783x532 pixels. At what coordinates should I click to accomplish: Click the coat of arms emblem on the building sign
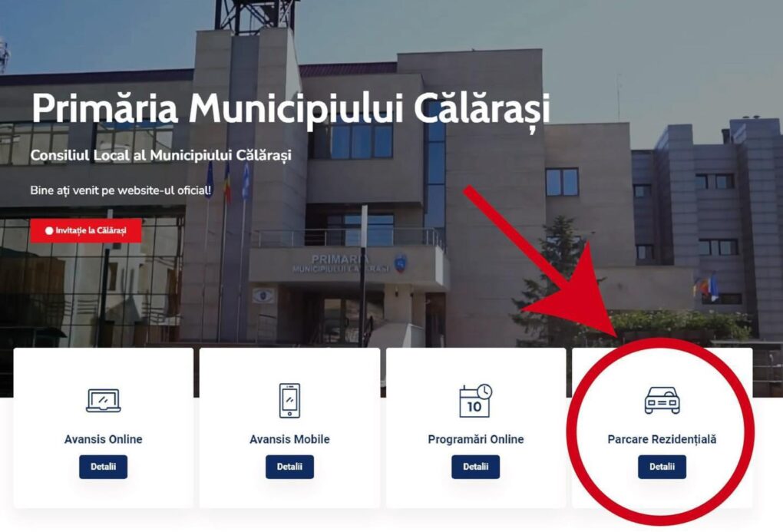[x=401, y=263]
